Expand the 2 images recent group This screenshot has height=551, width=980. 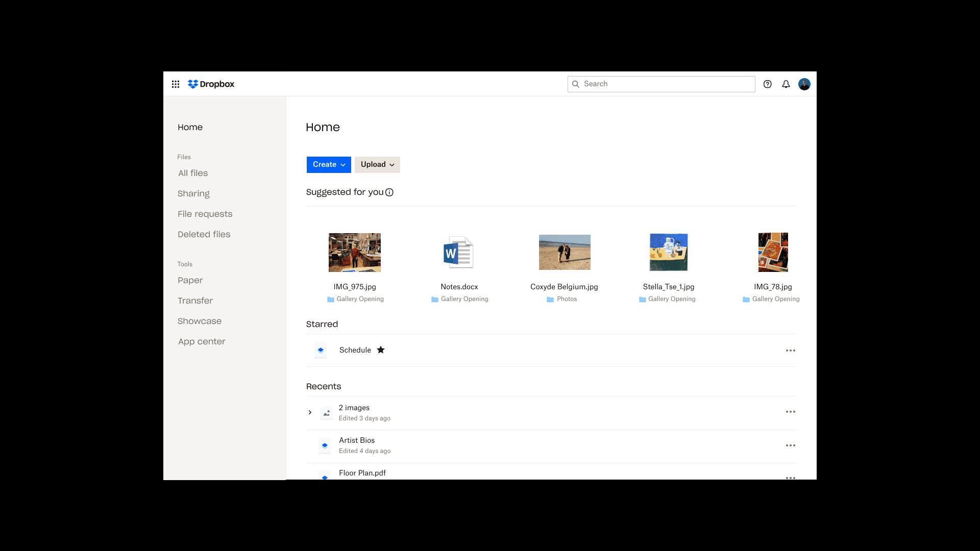pos(310,412)
